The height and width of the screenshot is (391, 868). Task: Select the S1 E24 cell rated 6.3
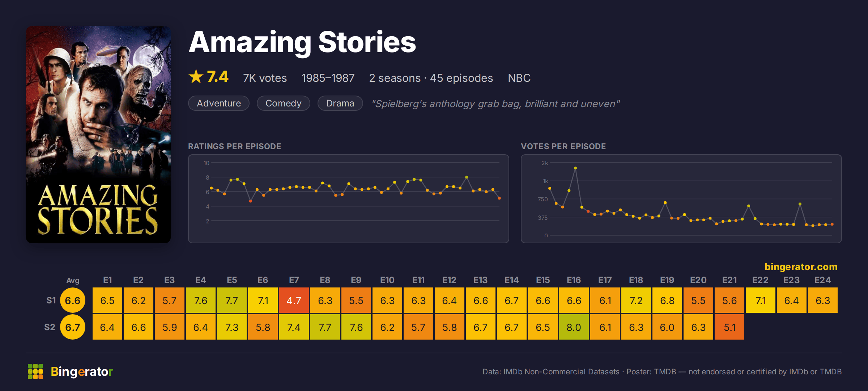click(823, 300)
